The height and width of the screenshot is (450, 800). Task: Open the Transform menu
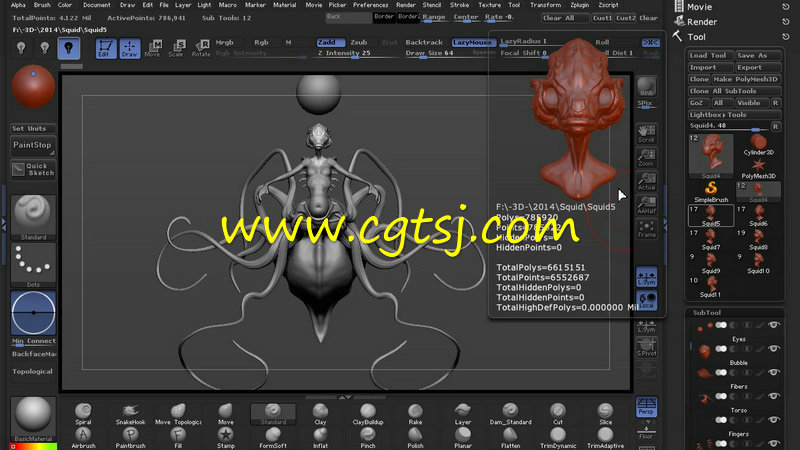coord(545,5)
